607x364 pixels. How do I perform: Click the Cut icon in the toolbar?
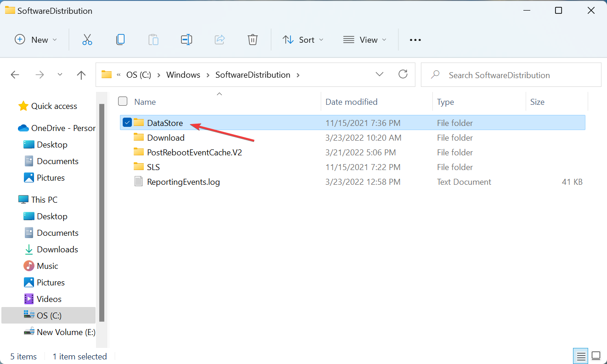point(87,40)
